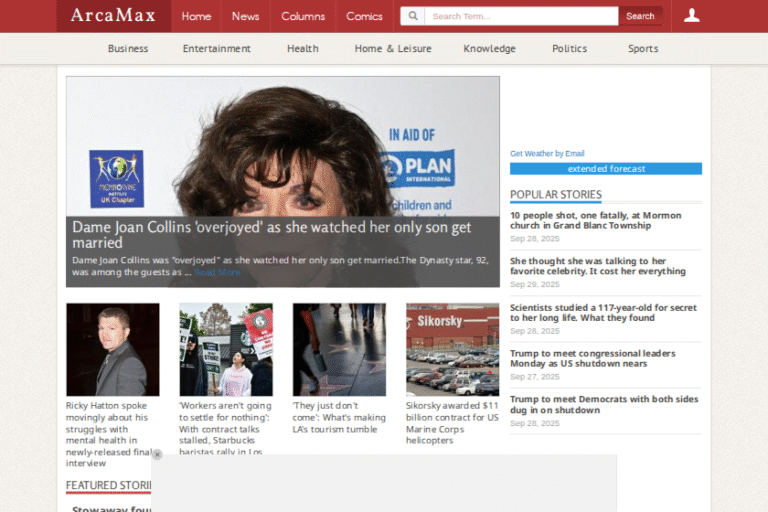Open the Columns menu item
The height and width of the screenshot is (512, 768).
coord(303,16)
